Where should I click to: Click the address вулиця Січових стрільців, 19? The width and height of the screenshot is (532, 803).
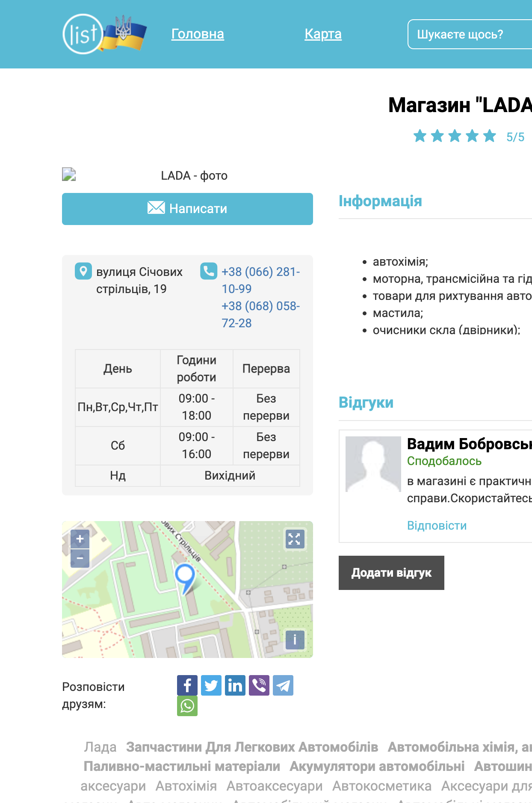point(139,280)
